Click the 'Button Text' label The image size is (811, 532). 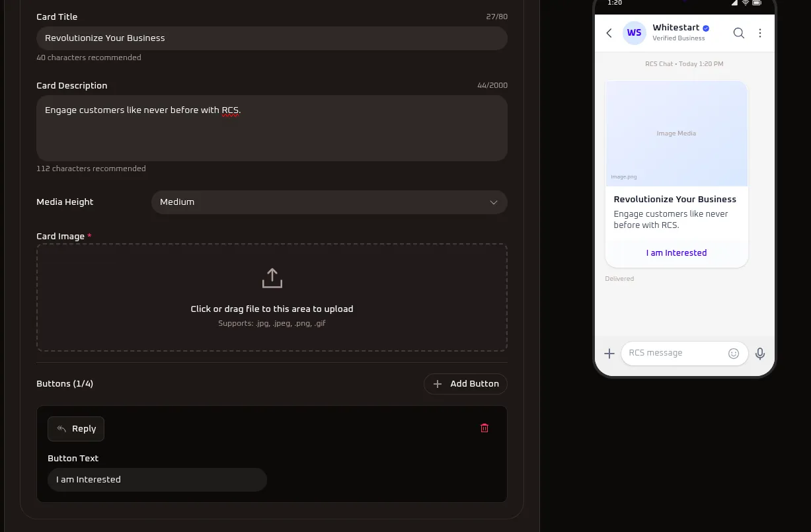pyautogui.click(x=73, y=459)
